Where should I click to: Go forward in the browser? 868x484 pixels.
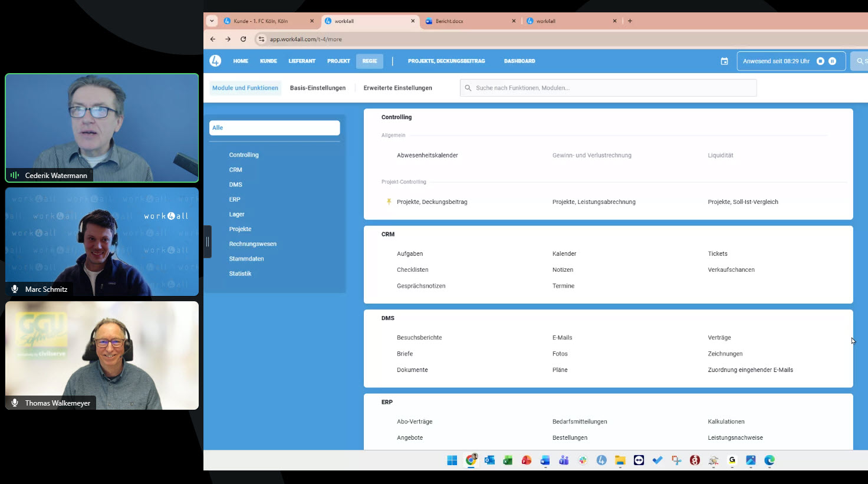(228, 39)
